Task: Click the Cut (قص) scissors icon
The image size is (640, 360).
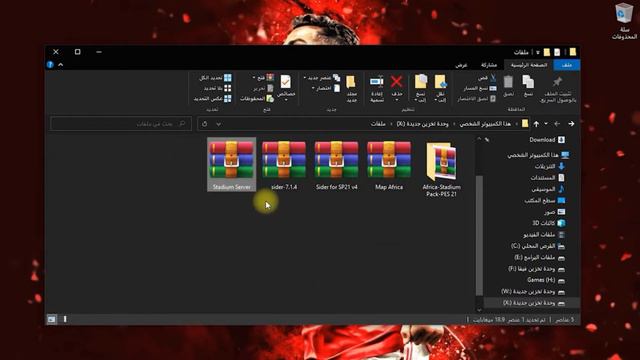Action: point(493,78)
